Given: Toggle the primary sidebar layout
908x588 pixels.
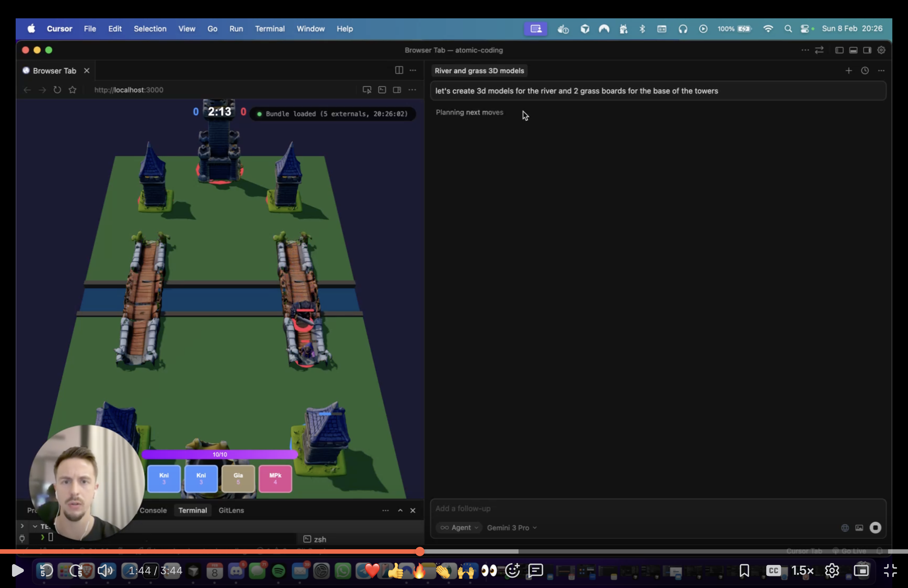Looking at the screenshot, I should (839, 50).
